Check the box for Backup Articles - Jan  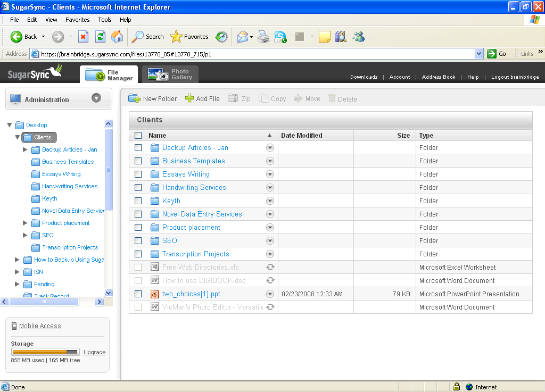click(x=138, y=147)
